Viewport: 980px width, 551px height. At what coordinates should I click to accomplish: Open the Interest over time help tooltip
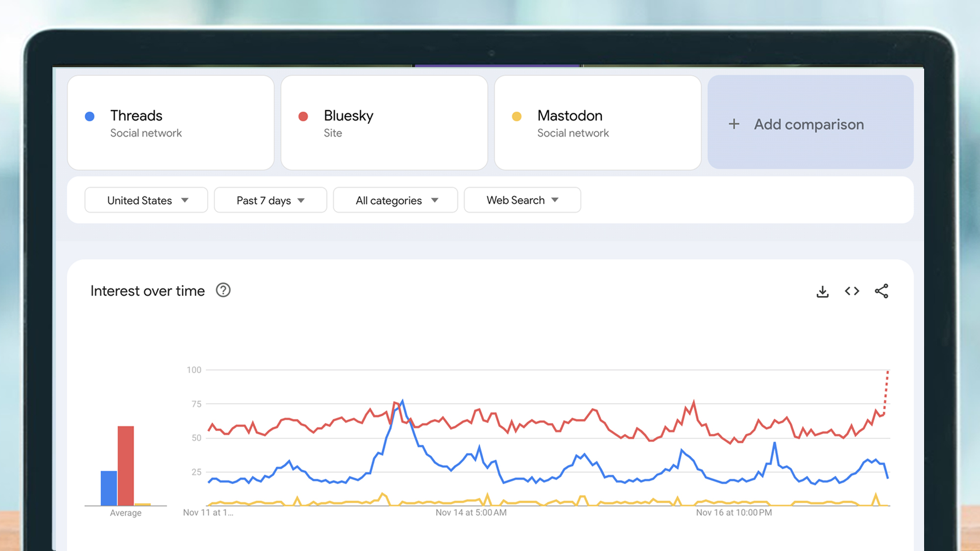pyautogui.click(x=223, y=290)
